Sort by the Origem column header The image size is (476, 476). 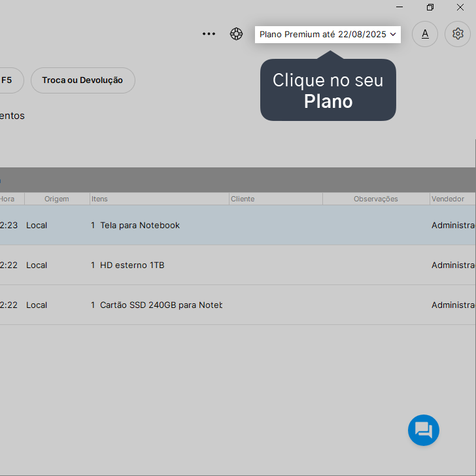(57, 199)
